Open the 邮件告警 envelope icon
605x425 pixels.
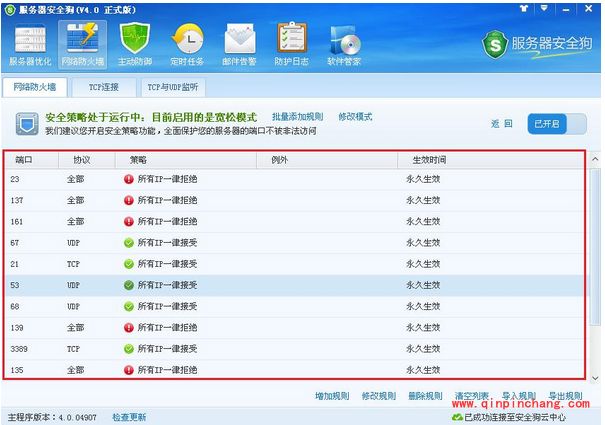239,45
